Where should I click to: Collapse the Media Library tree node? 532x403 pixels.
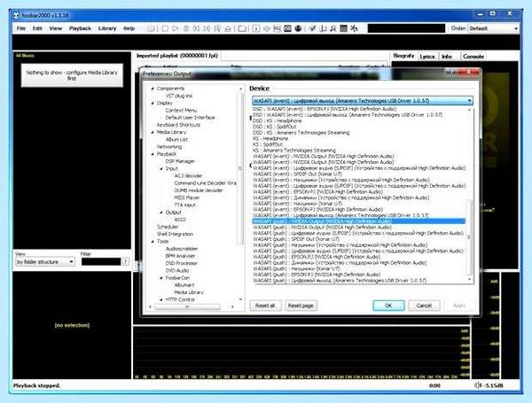pos(153,132)
